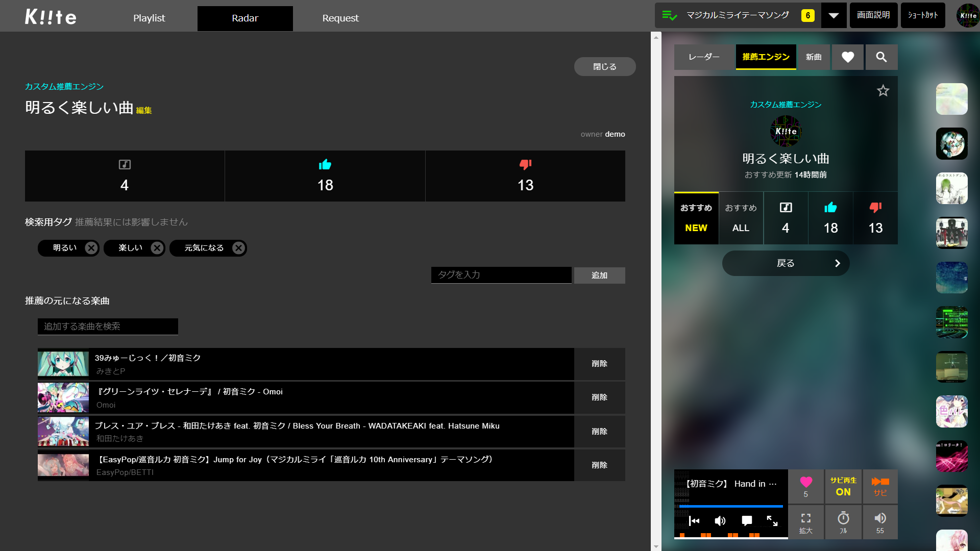Open the Playlist tab
This screenshot has width=980, height=551.
click(149, 18)
